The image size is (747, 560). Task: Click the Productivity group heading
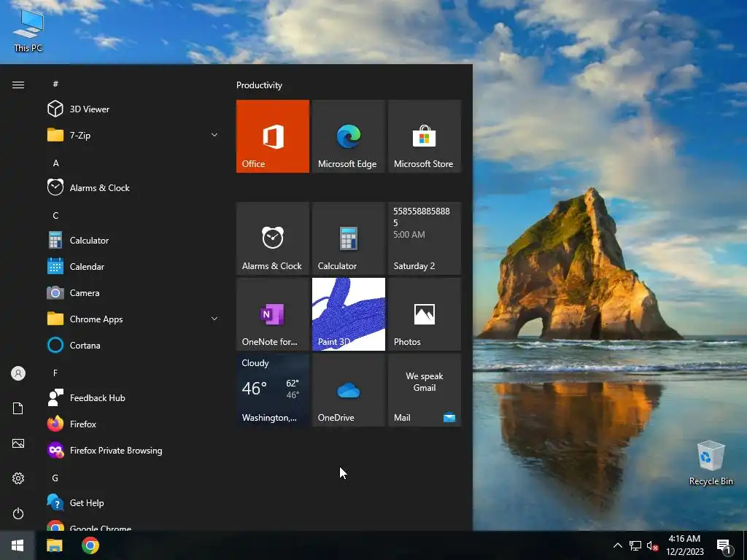coord(259,85)
